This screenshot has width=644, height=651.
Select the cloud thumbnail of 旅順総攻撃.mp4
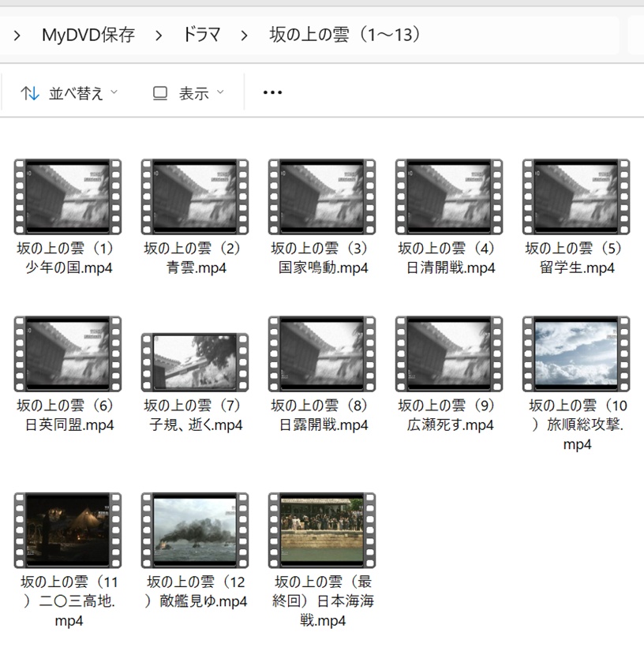pyautogui.click(x=576, y=354)
